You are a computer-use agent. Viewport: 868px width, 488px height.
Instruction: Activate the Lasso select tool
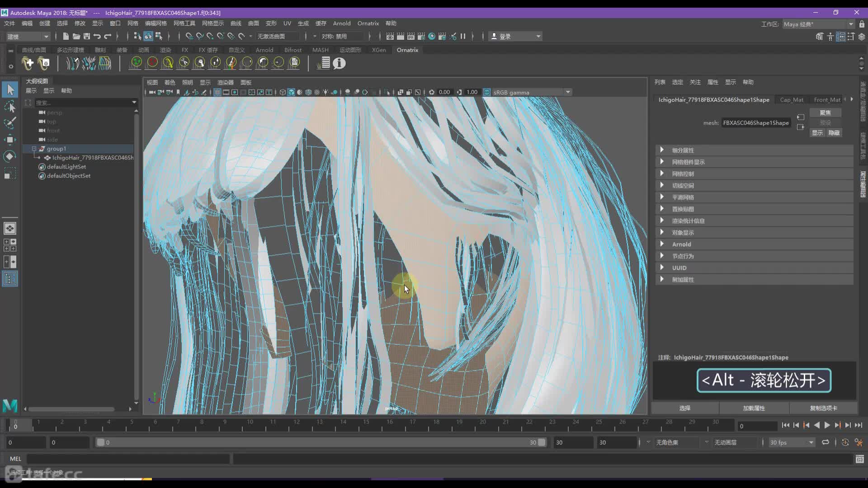click(x=10, y=107)
